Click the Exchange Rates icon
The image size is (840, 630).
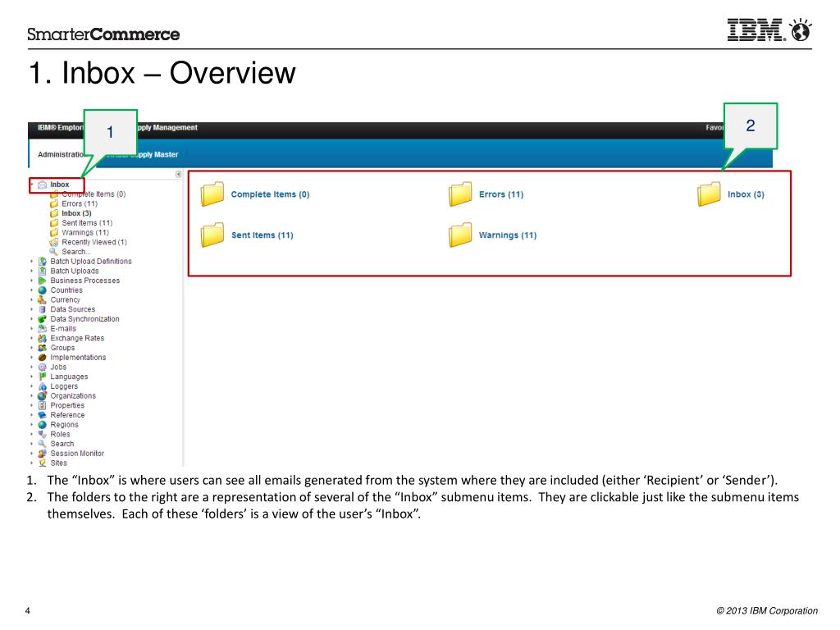pyautogui.click(x=43, y=339)
